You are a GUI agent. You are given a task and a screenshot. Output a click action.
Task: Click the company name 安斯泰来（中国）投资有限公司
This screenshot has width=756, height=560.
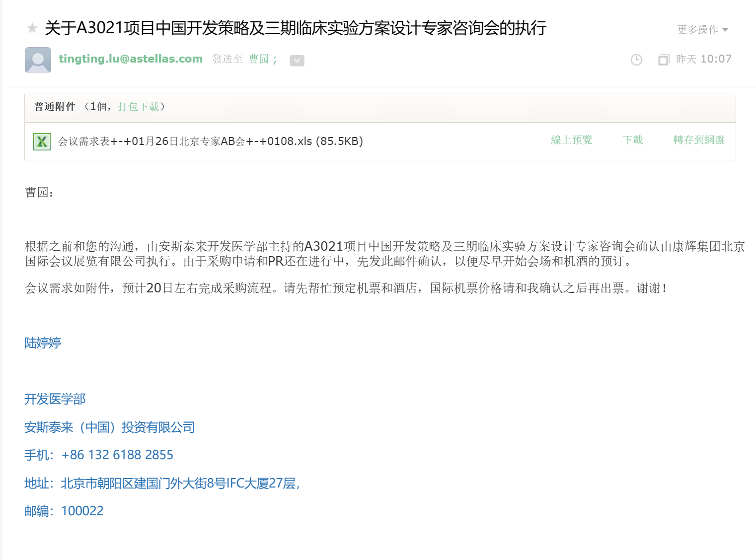click(x=109, y=427)
